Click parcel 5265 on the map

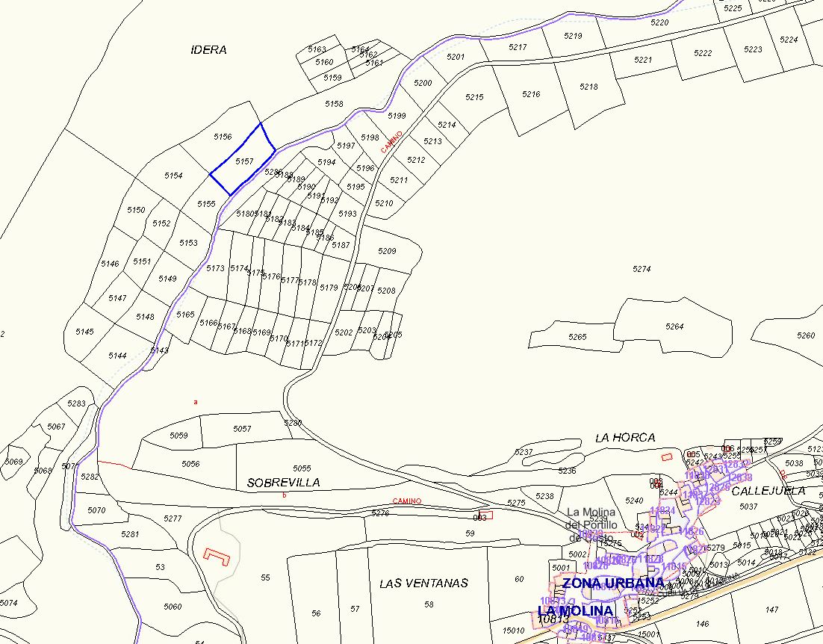coord(577,337)
